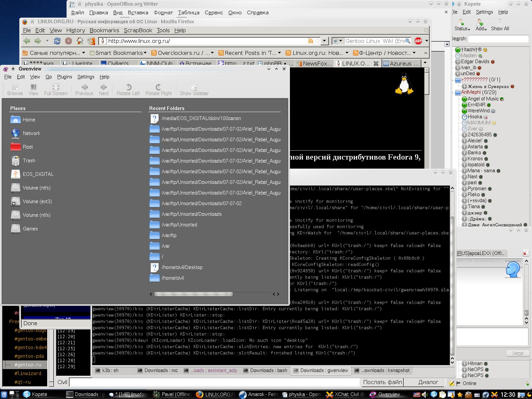Open /home/civil/Desktop recent folder

(x=176, y=267)
